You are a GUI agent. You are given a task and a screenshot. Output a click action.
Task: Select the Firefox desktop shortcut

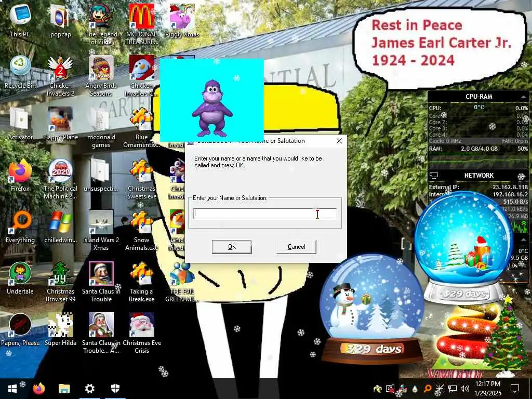pos(20,175)
